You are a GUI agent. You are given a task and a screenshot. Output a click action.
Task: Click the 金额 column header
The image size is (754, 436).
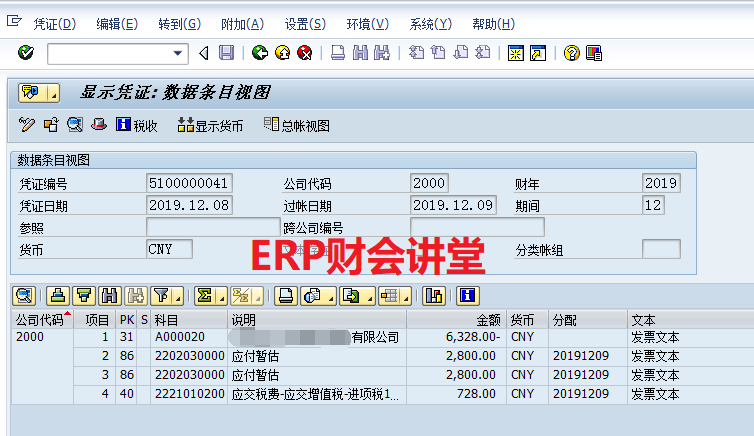point(485,320)
